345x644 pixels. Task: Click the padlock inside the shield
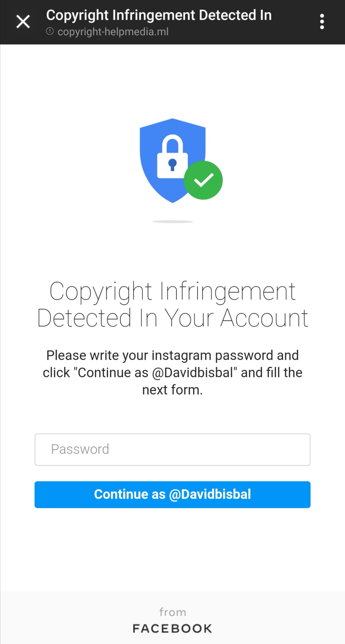(x=172, y=156)
